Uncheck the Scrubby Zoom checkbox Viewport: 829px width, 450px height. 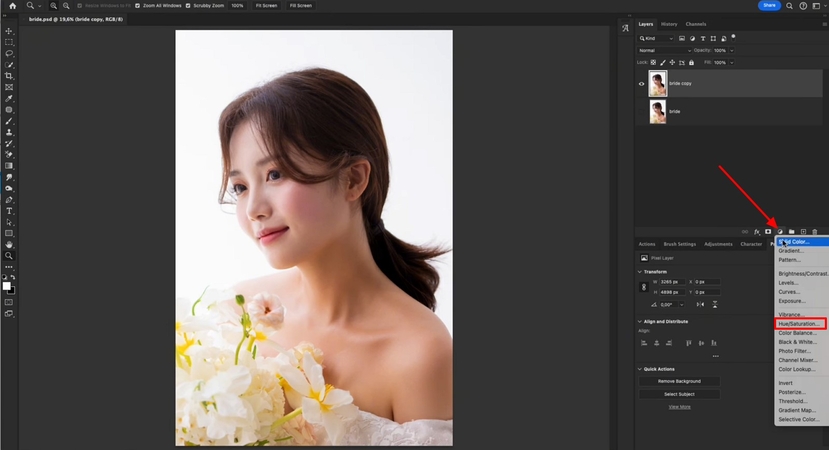click(x=187, y=5)
